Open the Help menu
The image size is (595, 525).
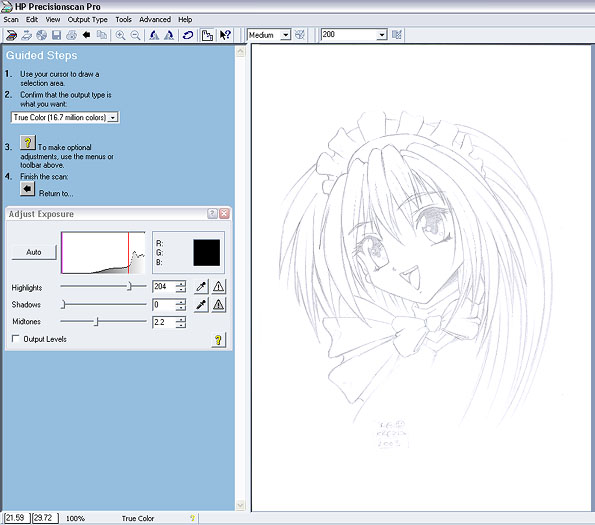185,20
